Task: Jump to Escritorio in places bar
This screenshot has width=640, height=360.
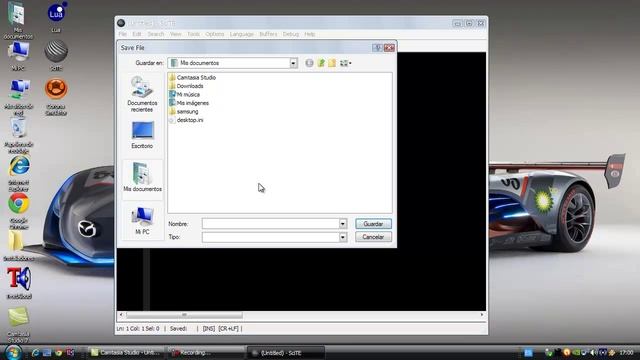Action: click(142, 135)
